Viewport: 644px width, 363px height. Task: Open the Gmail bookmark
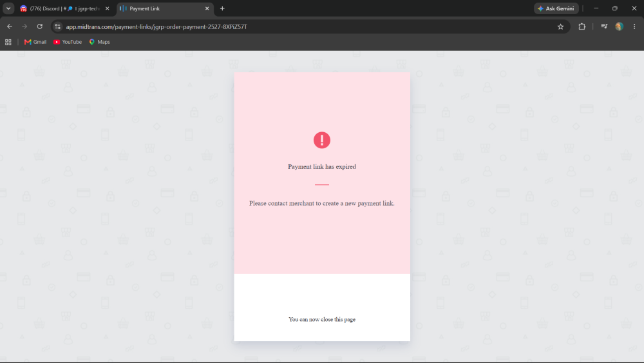pyautogui.click(x=35, y=42)
